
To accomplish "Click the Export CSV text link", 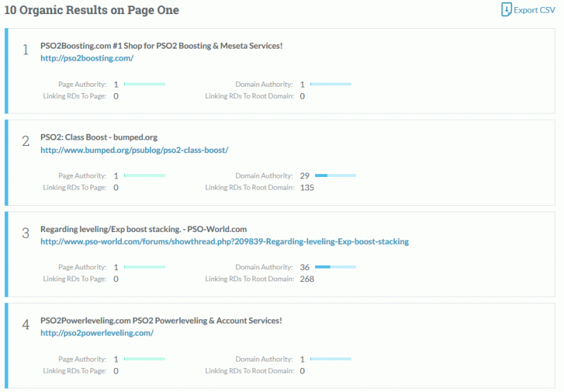I will 534,10.
